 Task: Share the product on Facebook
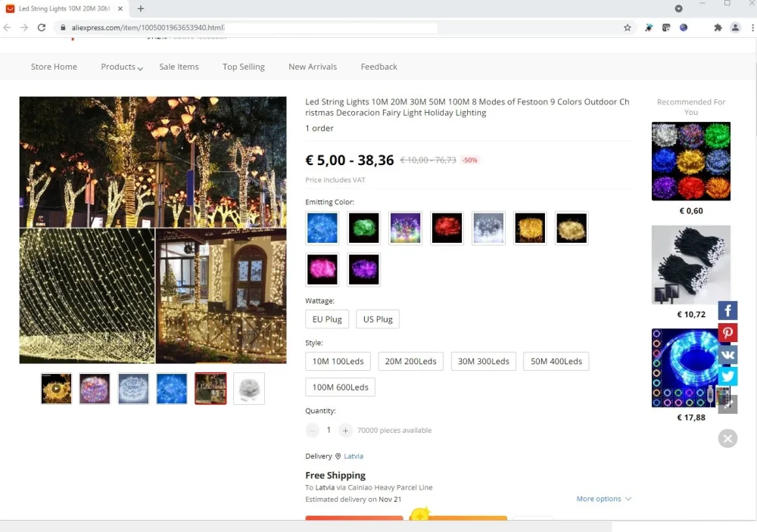pos(727,310)
